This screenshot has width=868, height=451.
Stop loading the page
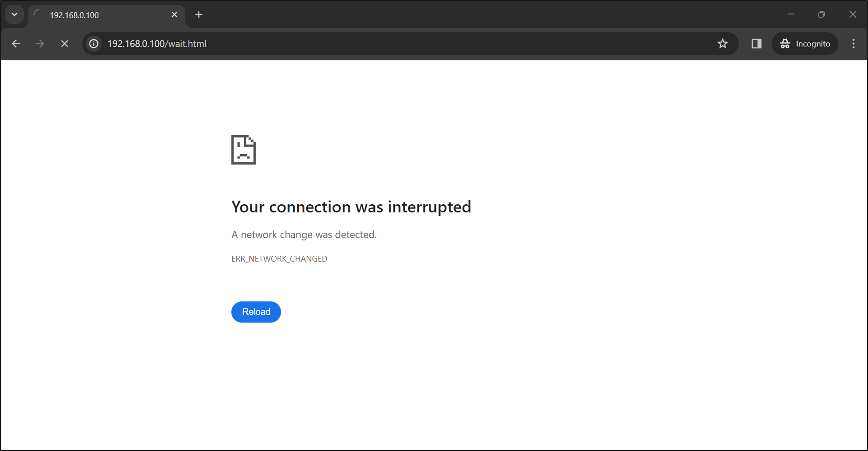coord(65,44)
